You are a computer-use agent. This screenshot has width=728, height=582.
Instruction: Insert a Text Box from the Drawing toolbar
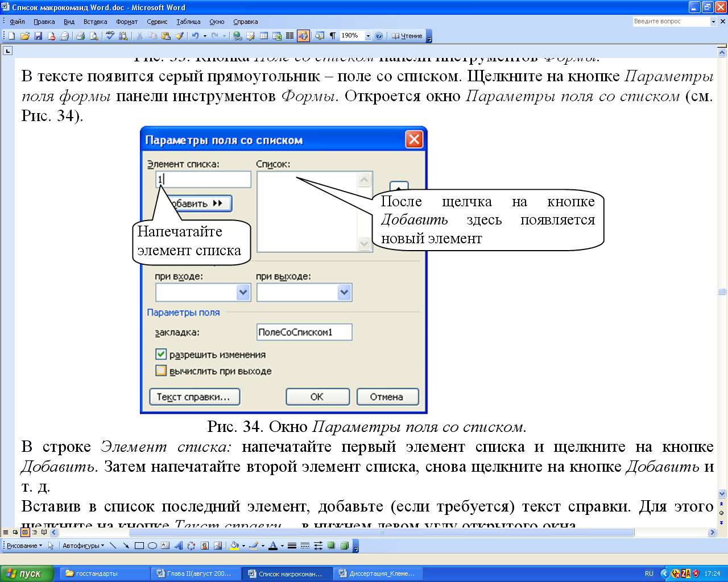pyautogui.click(x=165, y=546)
